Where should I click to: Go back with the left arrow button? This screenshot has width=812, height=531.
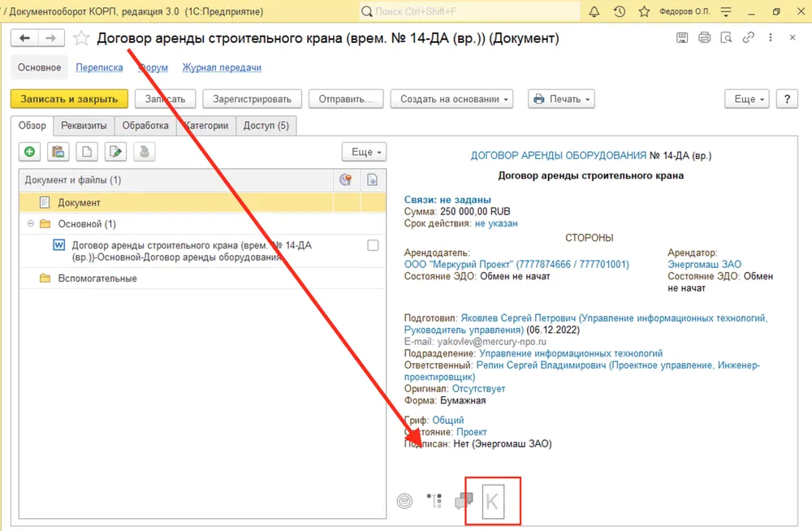(24, 38)
